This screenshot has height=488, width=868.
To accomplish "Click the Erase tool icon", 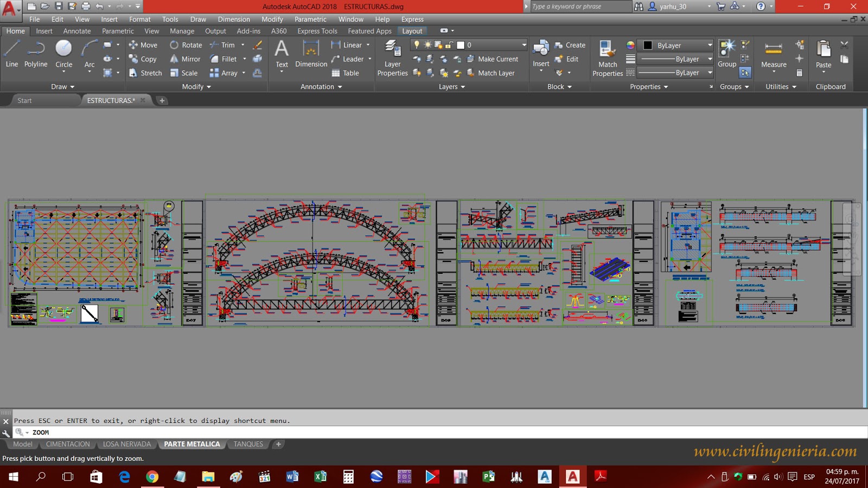I will [x=258, y=45].
